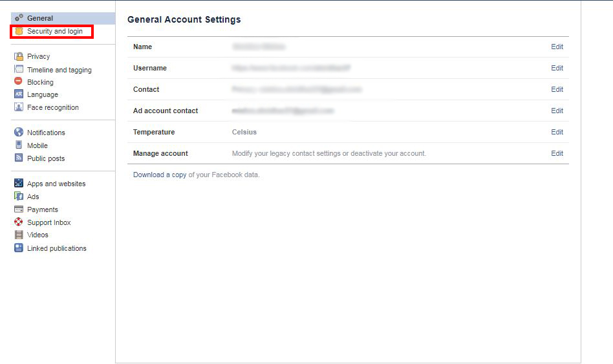This screenshot has height=364, width=613.
Task: Click the Support inbox lifebuoy icon
Action: (x=19, y=222)
